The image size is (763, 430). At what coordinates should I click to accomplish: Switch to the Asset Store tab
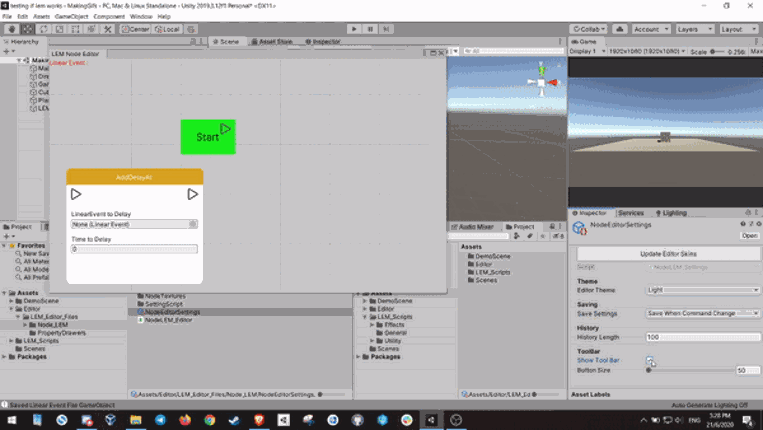click(x=272, y=42)
